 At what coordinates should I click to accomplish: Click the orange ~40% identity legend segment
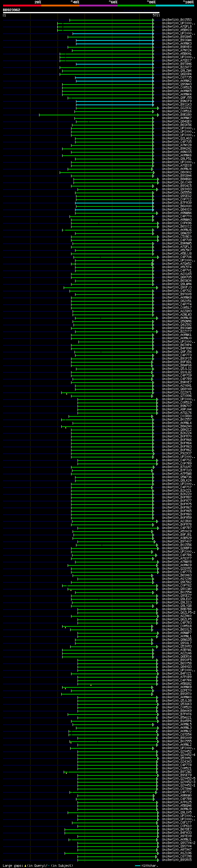[60, 6]
